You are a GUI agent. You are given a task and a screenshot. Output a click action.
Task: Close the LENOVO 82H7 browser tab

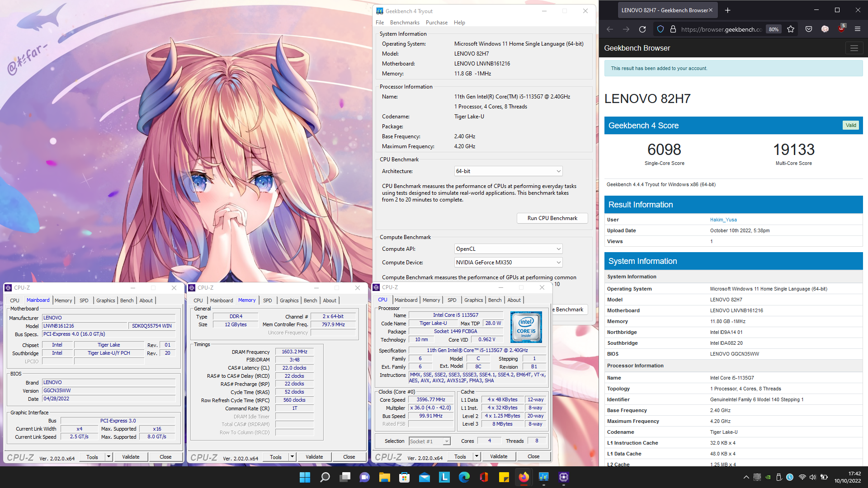coord(711,10)
